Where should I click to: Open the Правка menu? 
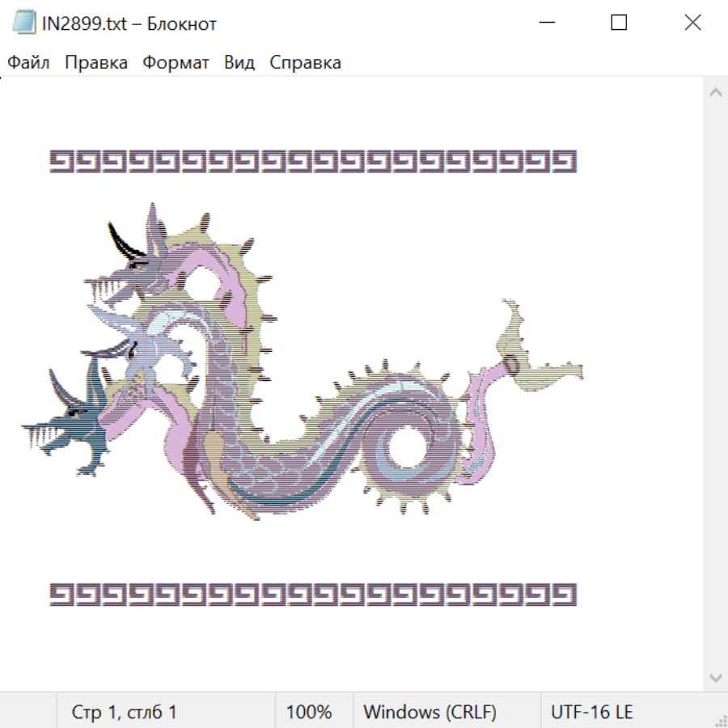click(96, 63)
